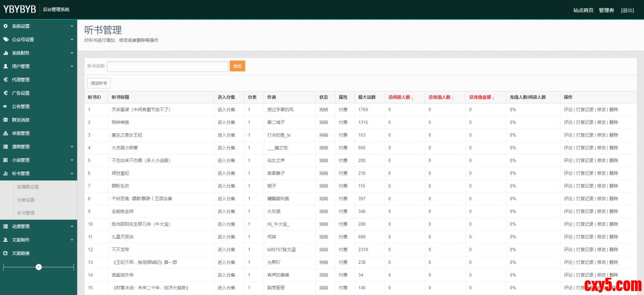This screenshot has height=295, width=644.
Task: Focus the 听书名称 search input field
Action: pyautogui.click(x=168, y=66)
